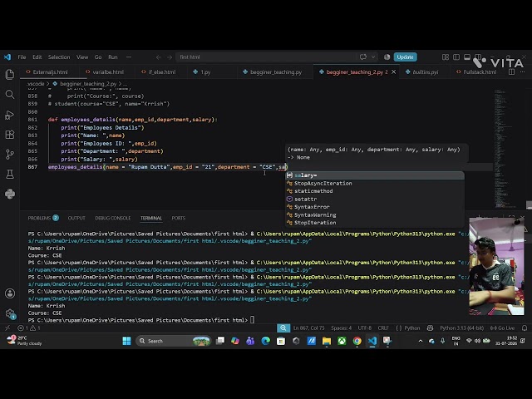532x399 pixels.
Task: Open the Run menu
Action: 113,57
